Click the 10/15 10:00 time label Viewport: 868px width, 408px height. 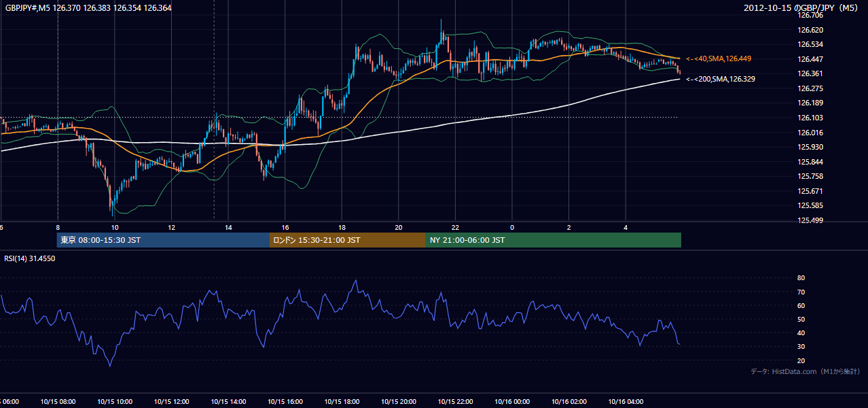tap(115, 402)
